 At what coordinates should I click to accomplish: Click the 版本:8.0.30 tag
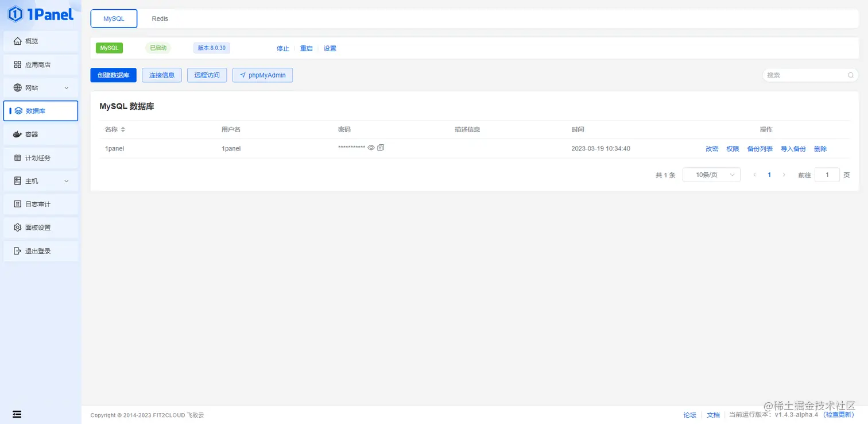click(x=212, y=48)
